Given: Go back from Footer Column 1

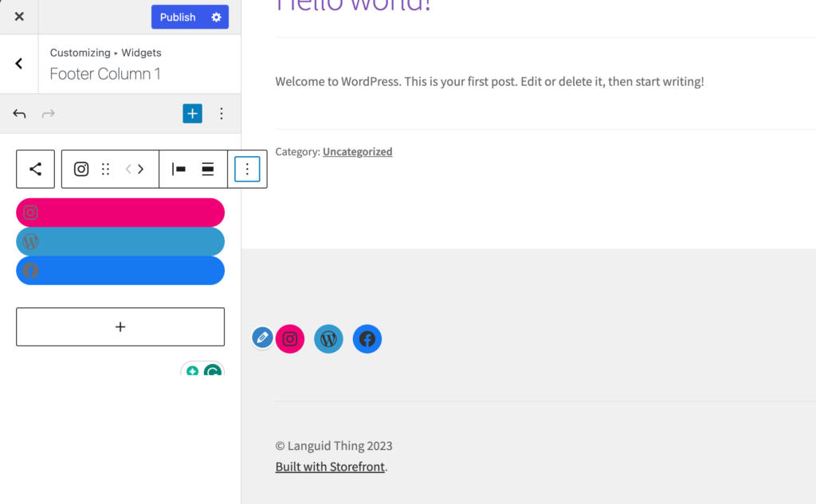Looking at the screenshot, I should pos(19,64).
